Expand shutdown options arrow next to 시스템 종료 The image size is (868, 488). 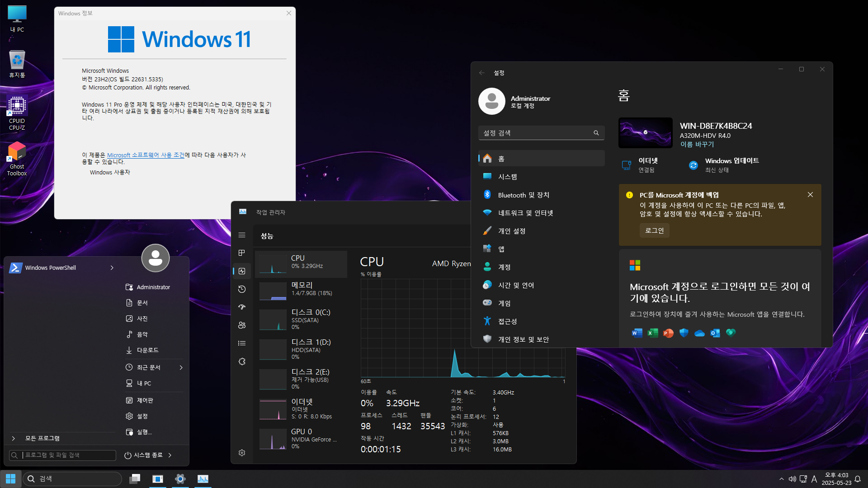tap(170, 455)
